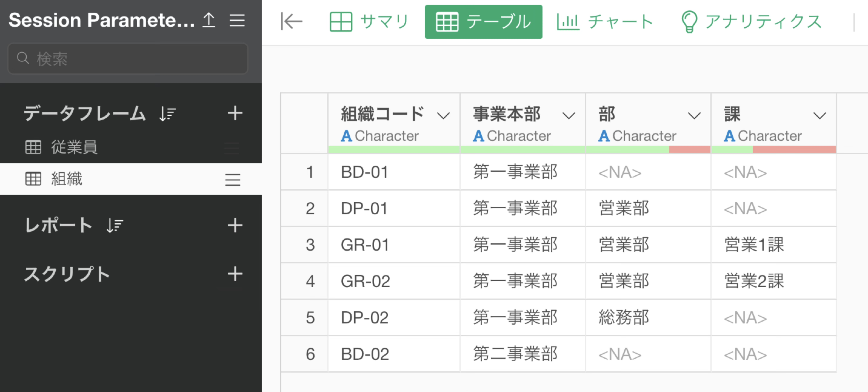
Task: Click red NA bar under 課 column
Action: [x=794, y=149]
